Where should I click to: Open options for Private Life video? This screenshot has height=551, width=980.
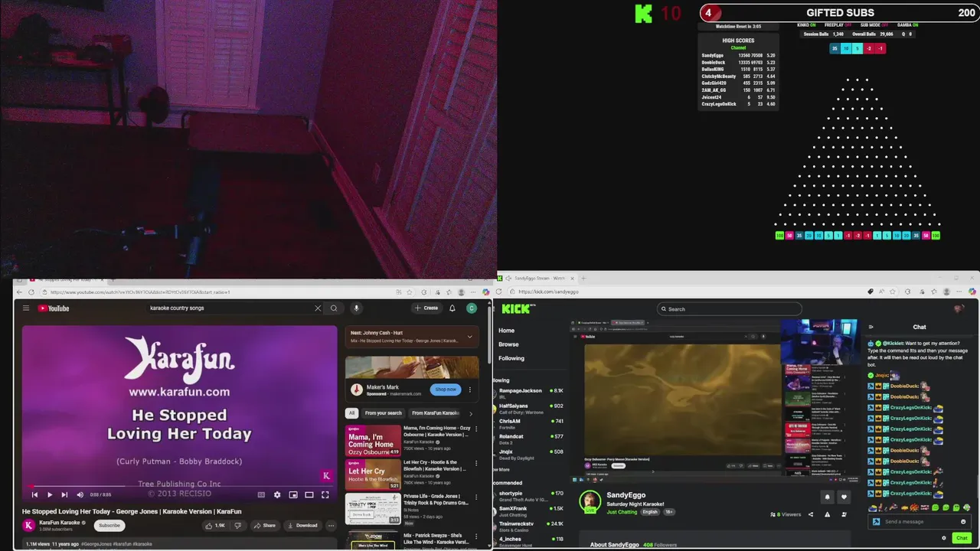click(x=476, y=497)
